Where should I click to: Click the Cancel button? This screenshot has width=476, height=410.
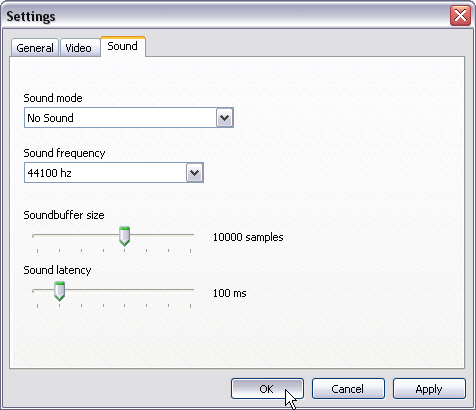point(348,389)
